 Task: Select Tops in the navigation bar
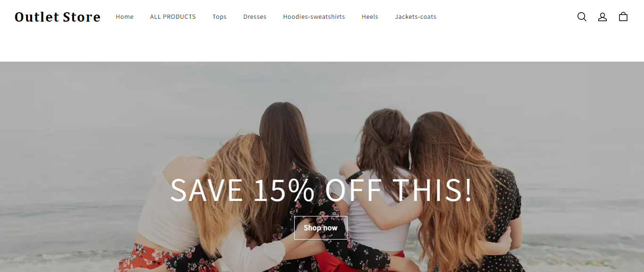pos(220,17)
